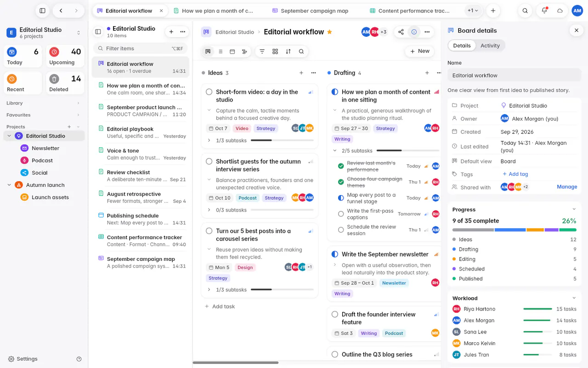Switch to list view icon in board toolbar

[220, 52]
